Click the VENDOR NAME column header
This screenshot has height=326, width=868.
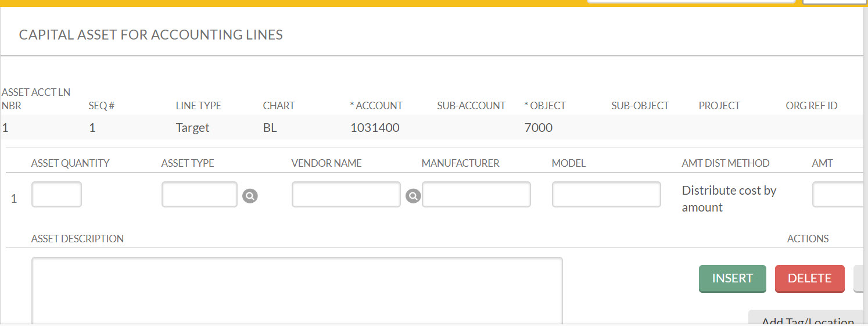click(327, 163)
